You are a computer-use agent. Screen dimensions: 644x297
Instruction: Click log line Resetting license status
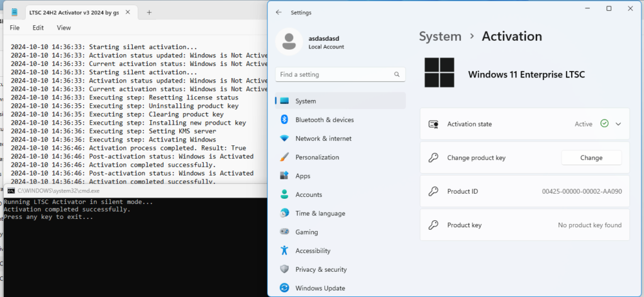pos(125,98)
